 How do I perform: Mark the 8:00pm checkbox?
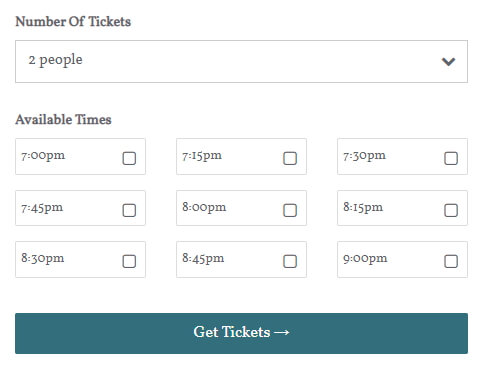(x=290, y=210)
